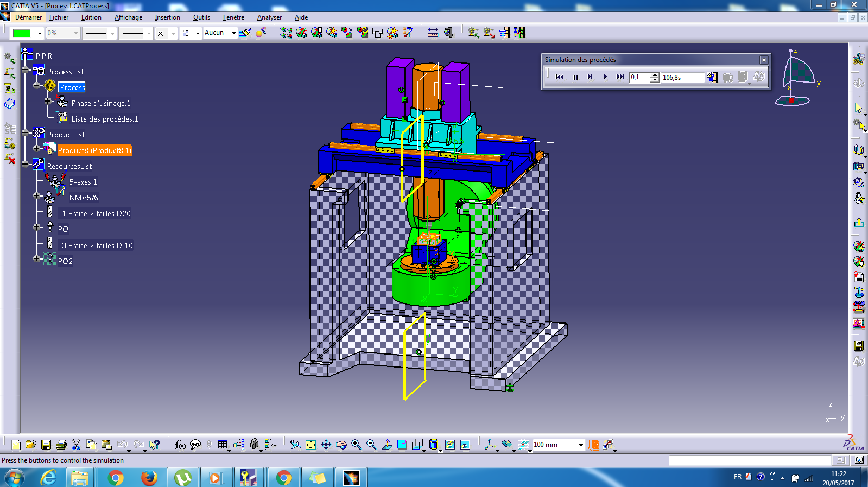The image size is (868, 487).
Task: Click the Zoom In magnifier icon
Action: pos(356,445)
